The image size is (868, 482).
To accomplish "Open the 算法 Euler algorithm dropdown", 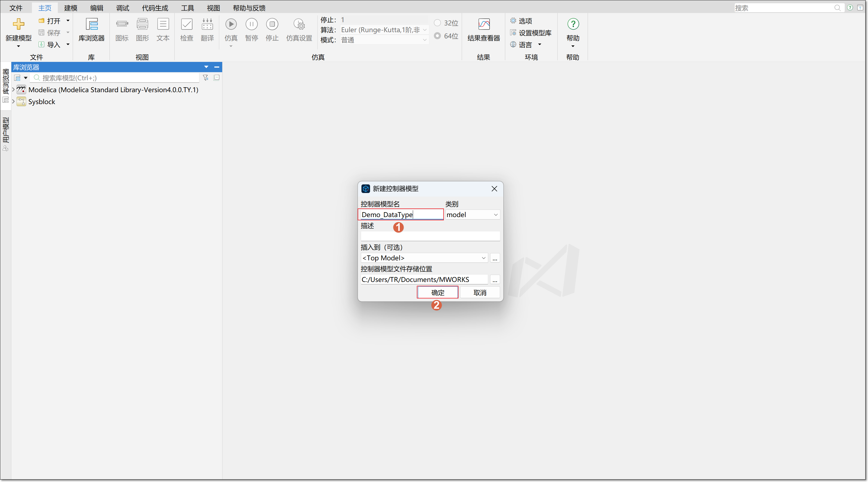I will [x=384, y=30].
